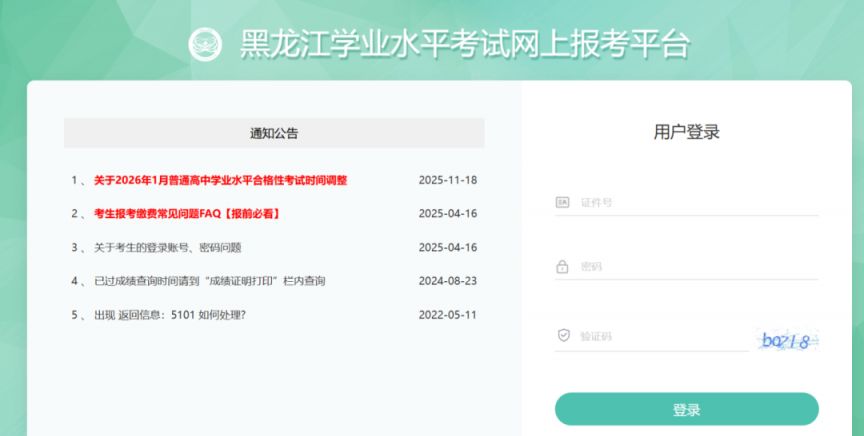Click the 通知公告 section header
Image resolution: width=864 pixels, height=436 pixels.
[x=274, y=133]
